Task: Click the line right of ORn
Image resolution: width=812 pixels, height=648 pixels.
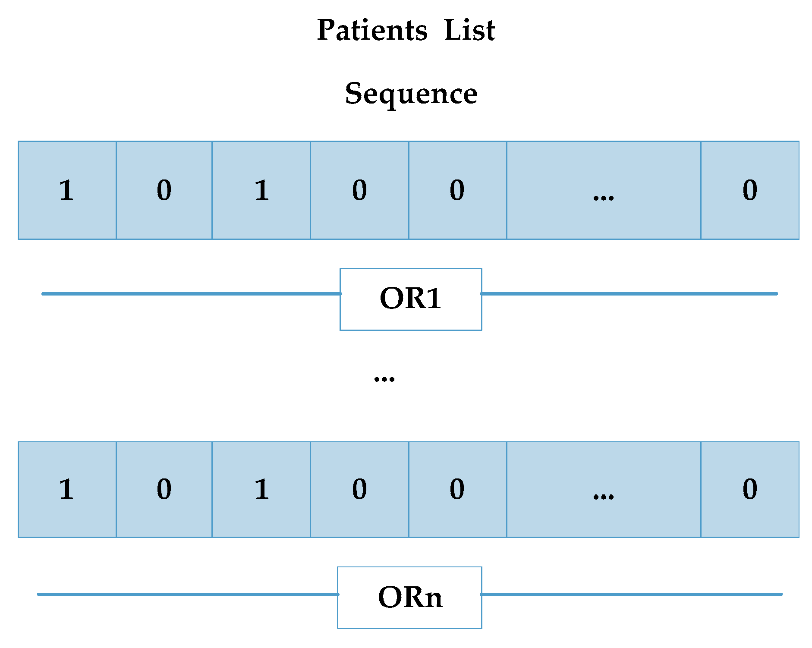Action: pos(631,595)
